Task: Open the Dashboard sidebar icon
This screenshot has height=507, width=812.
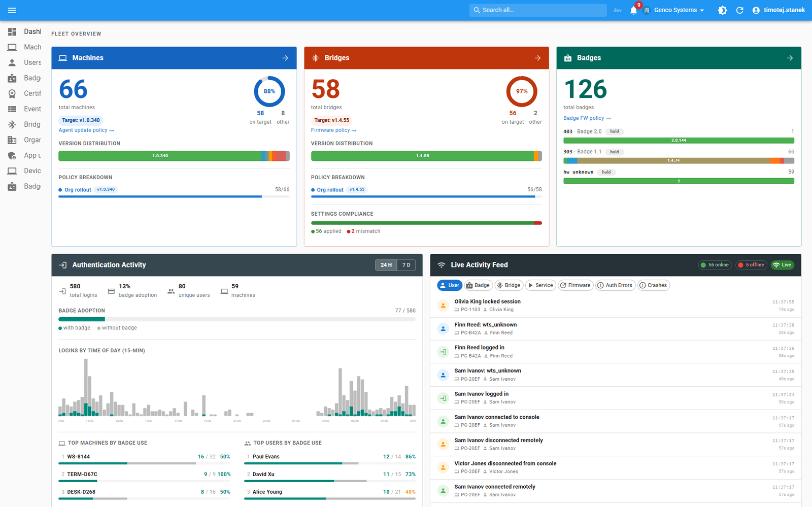Action: coord(12,31)
